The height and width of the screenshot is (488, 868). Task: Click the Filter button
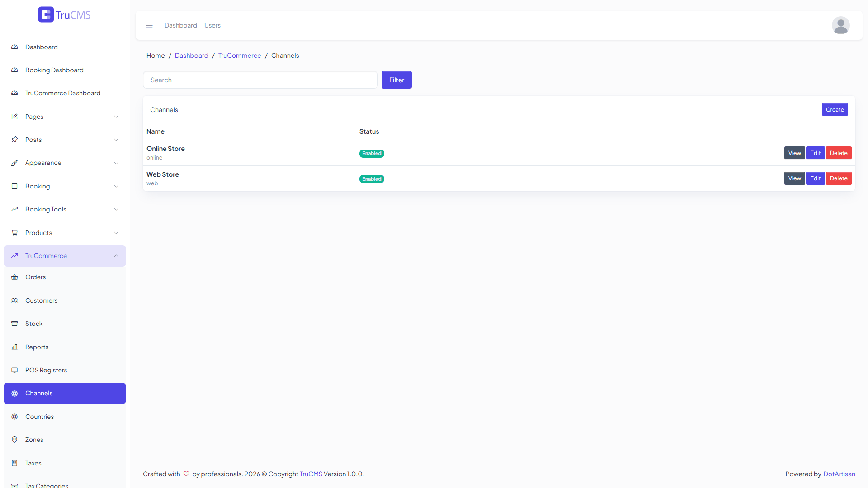396,80
